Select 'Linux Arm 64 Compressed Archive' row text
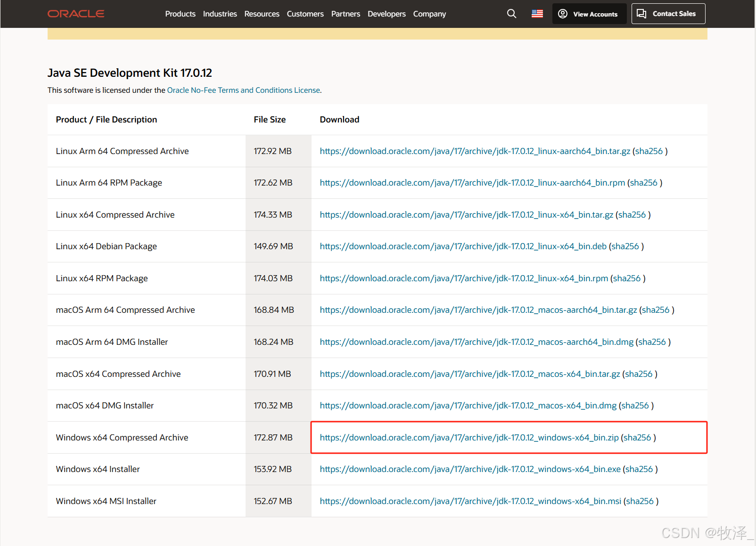 [122, 151]
